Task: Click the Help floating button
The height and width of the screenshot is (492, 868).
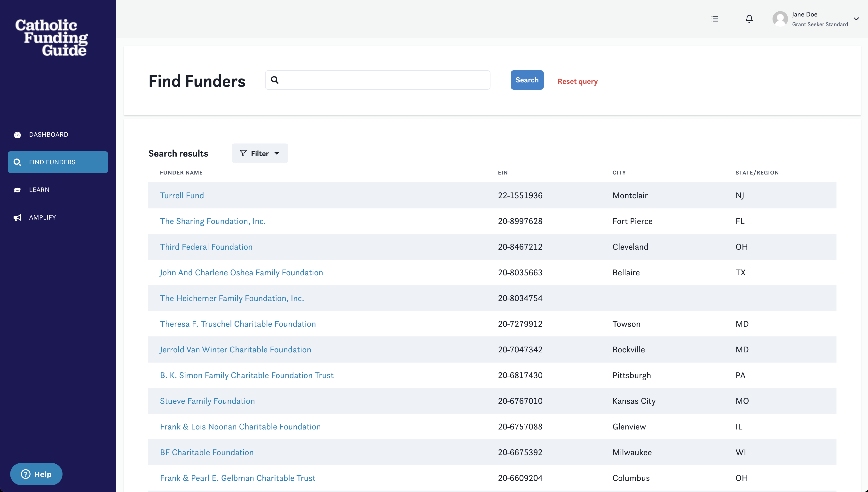Action: click(36, 474)
